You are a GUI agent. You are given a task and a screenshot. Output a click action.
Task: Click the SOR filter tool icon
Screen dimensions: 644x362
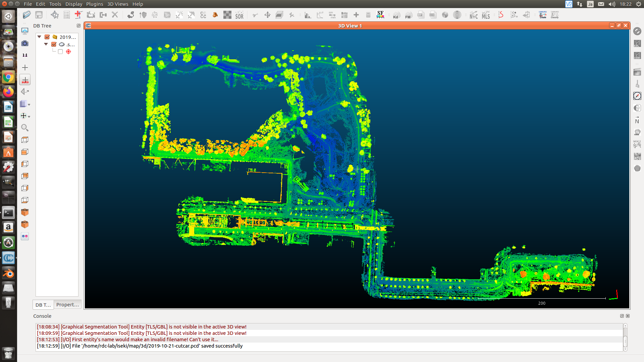coord(239,15)
